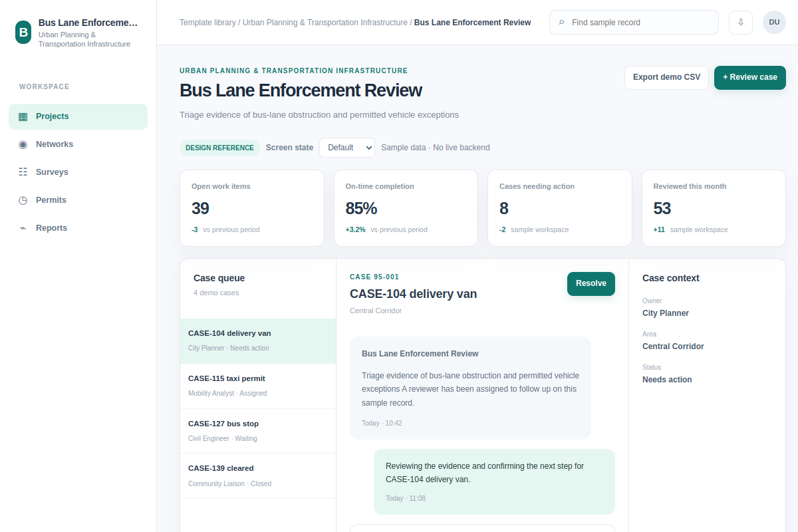Click the CASE 95-001 label
798x532 pixels.
coord(374,277)
